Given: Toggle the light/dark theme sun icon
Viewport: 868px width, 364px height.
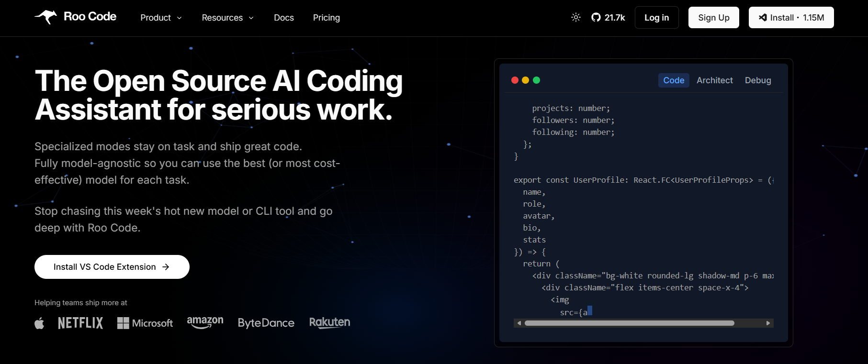Looking at the screenshot, I should tap(576, 17).
